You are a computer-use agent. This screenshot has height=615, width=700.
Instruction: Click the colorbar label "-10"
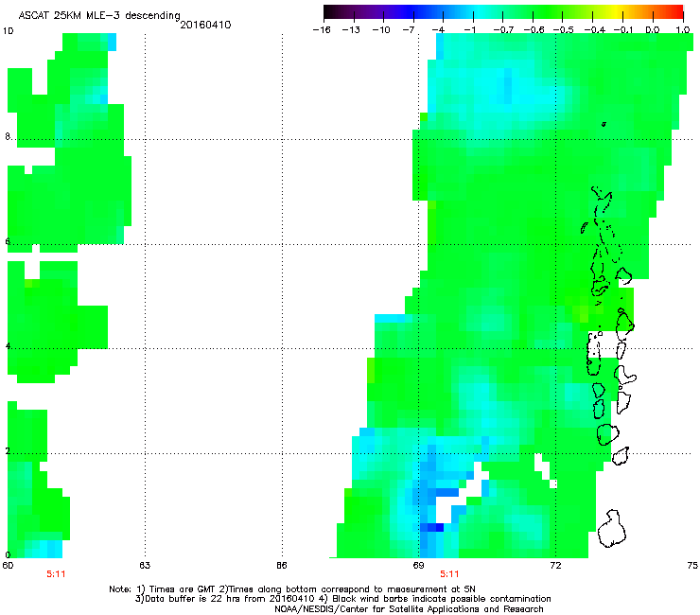click(381, 30)
